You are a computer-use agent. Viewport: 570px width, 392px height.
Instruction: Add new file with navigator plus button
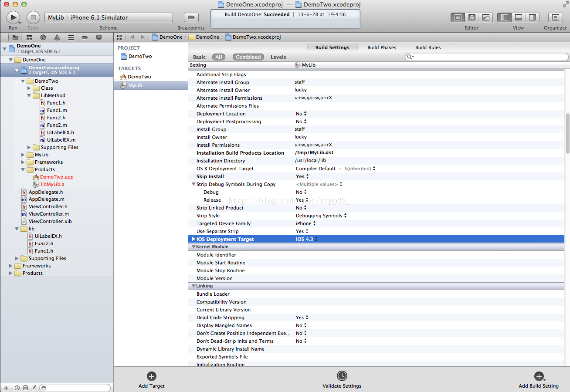tap(6, 388)
